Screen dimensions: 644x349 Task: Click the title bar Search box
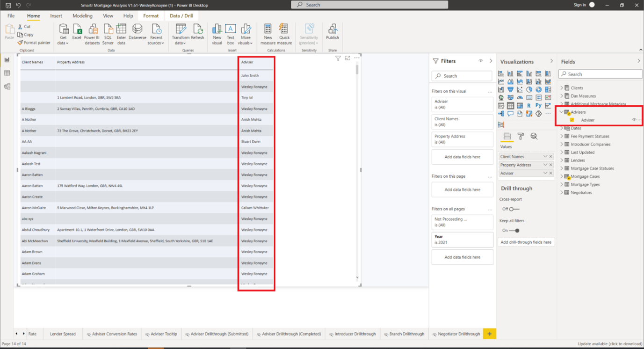click(x=369, y=5)
